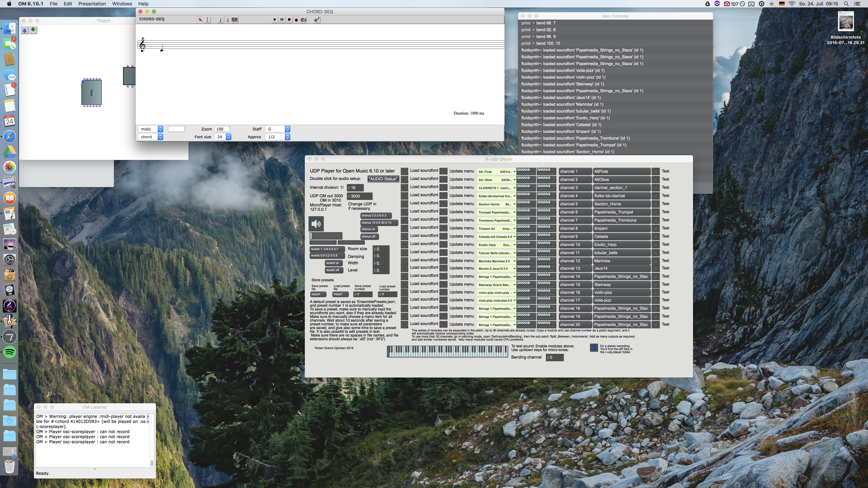Open Trash in the dock

pyautogui.click(x=10, y=466)
